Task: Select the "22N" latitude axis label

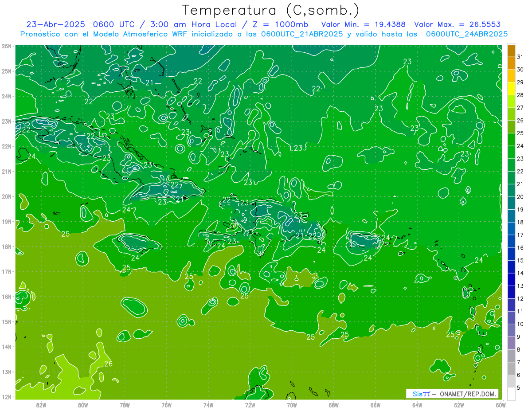Action: click(x=7, y=146)
